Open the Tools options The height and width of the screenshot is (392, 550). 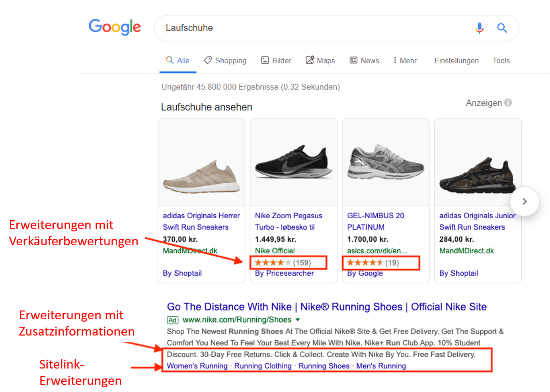(x=501, y=60)
